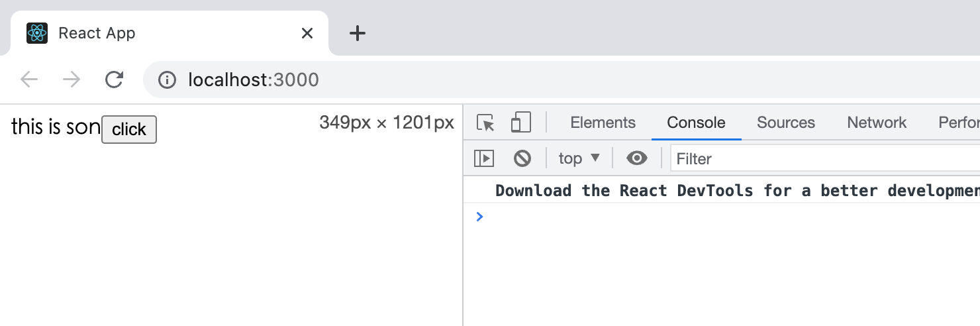Switch to the Sources tab

(x=786, y=123)
